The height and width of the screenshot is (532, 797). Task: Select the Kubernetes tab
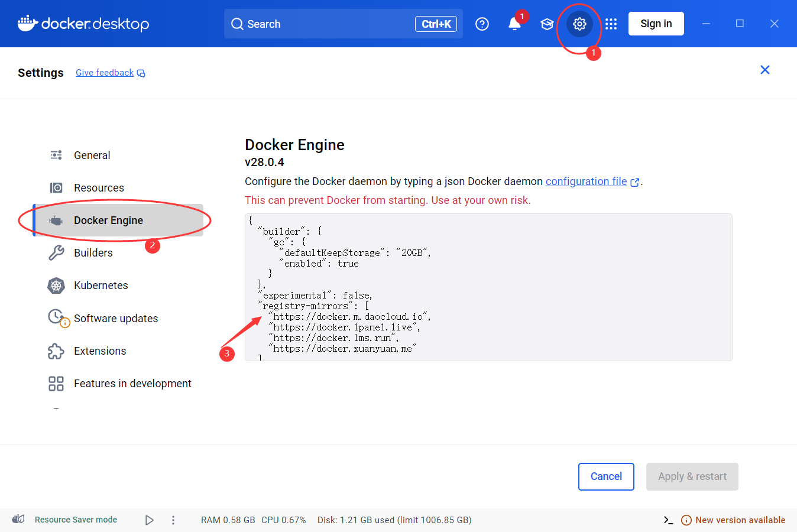coord(118,285)
